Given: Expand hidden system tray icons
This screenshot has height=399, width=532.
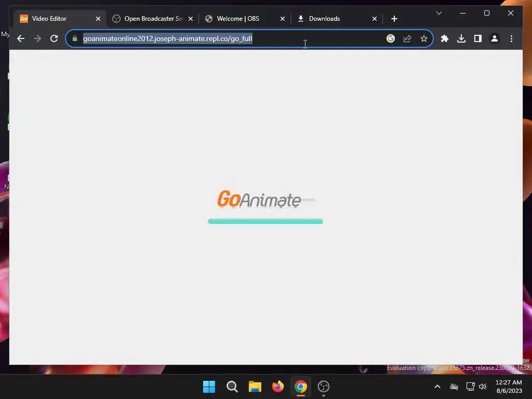Looking at the screenshot, I should [x=437, y=387].
